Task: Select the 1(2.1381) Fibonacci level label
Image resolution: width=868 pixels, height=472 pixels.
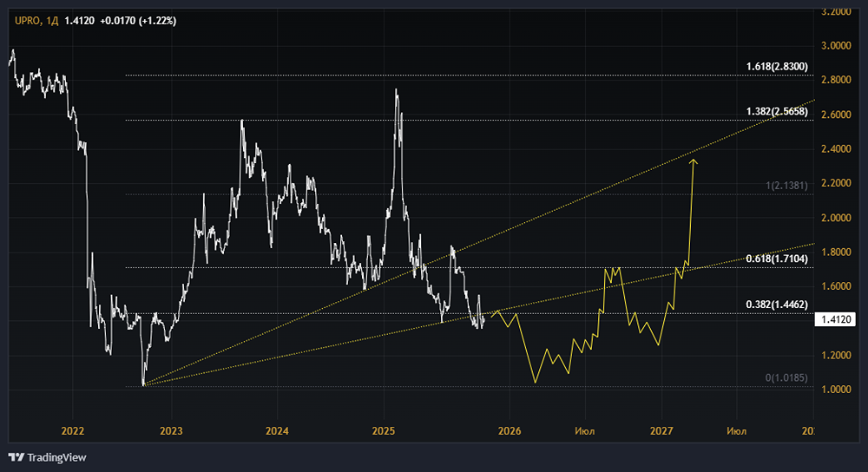Action: (786, 186)
